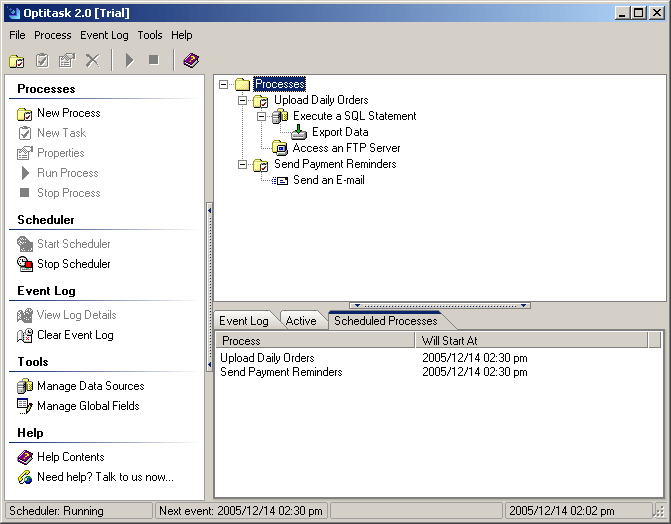Screen dimensions: 671x524
Task: Switch to the Active tab
Action: [x=301, y=321]
